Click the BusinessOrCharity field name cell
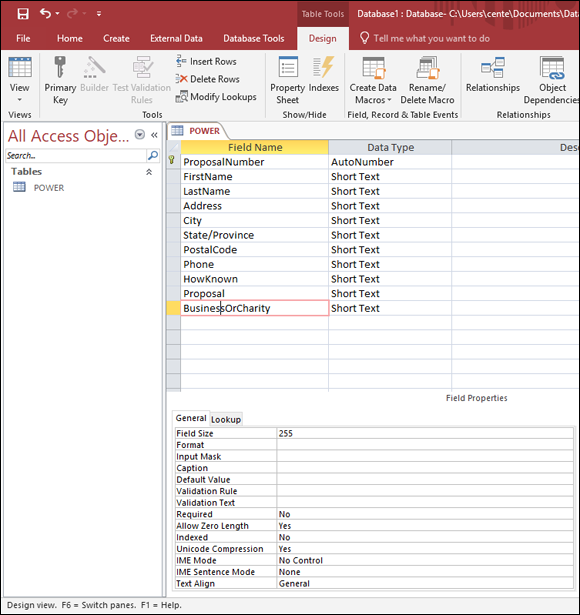Viewport: 580px width, 615px height. pos(255,308)
